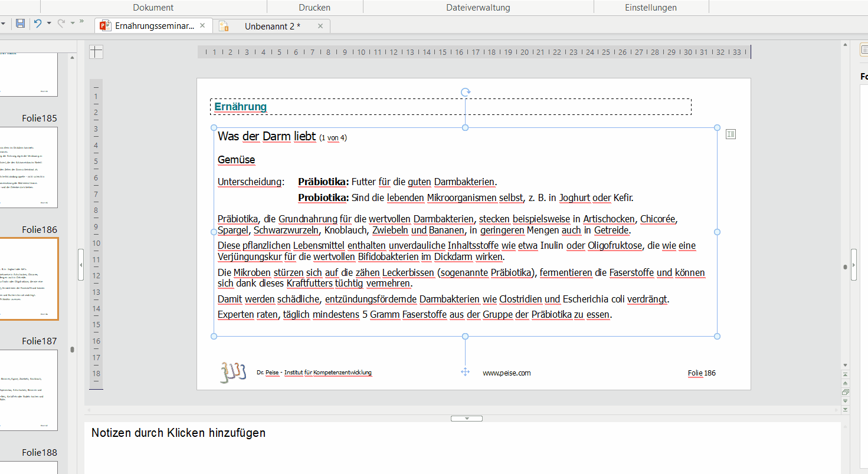The width and height of the screenshot is (868, 474).
Task: Expand the right sidebar with its handle
Action: (853, 265)
